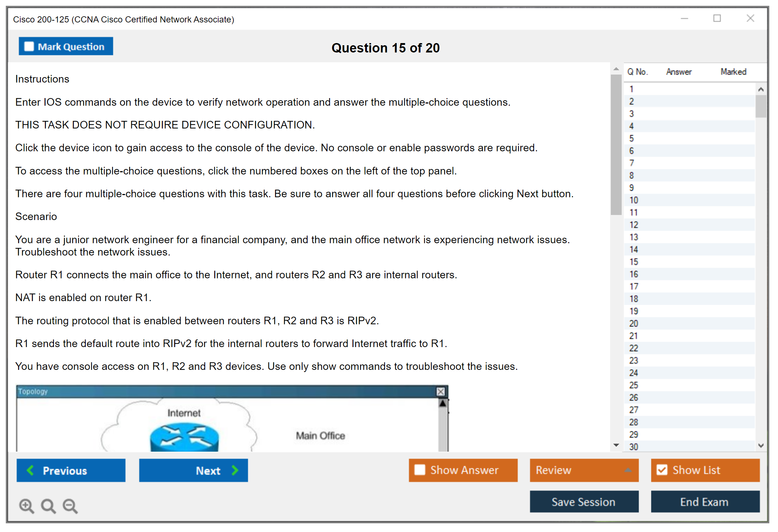Toggle the Mark Question checkbox

29,47
